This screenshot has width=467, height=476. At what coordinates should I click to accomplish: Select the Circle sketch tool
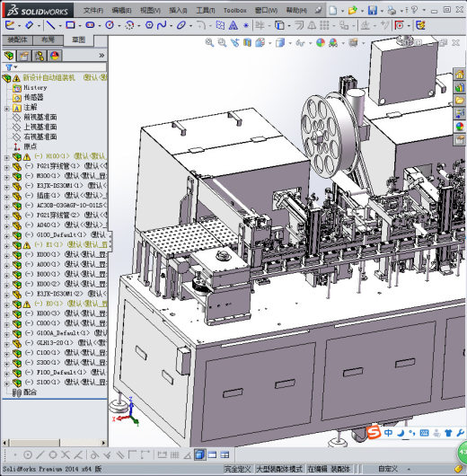pyautogui.click(x=110, y=25)
